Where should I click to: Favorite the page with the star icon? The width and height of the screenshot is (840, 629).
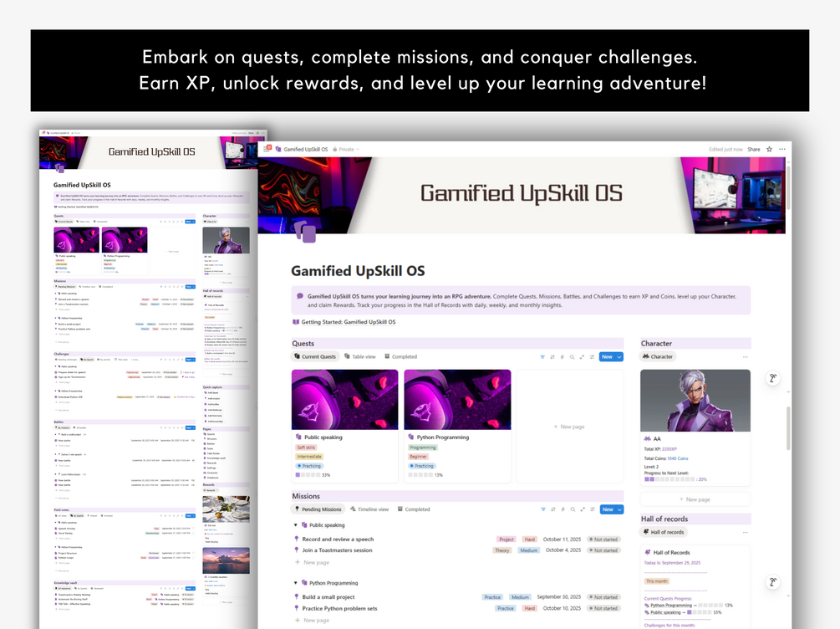769,149
